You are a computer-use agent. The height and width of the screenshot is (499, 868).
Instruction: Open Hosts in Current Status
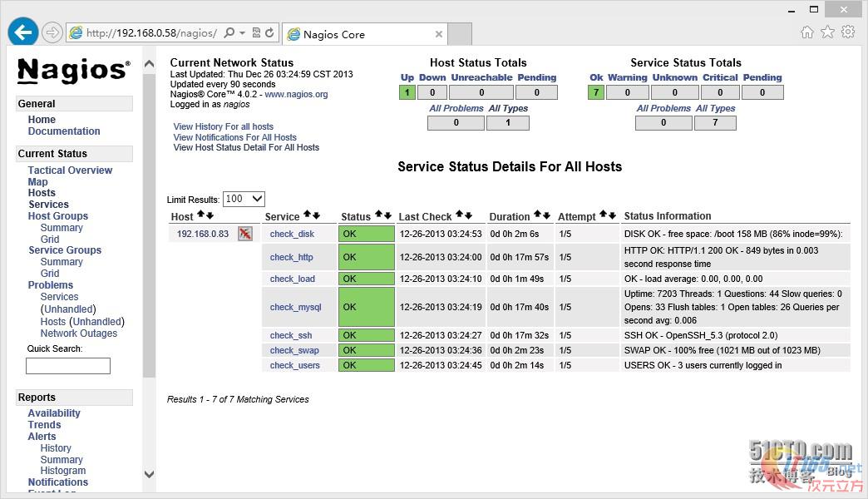coord(42,193)
